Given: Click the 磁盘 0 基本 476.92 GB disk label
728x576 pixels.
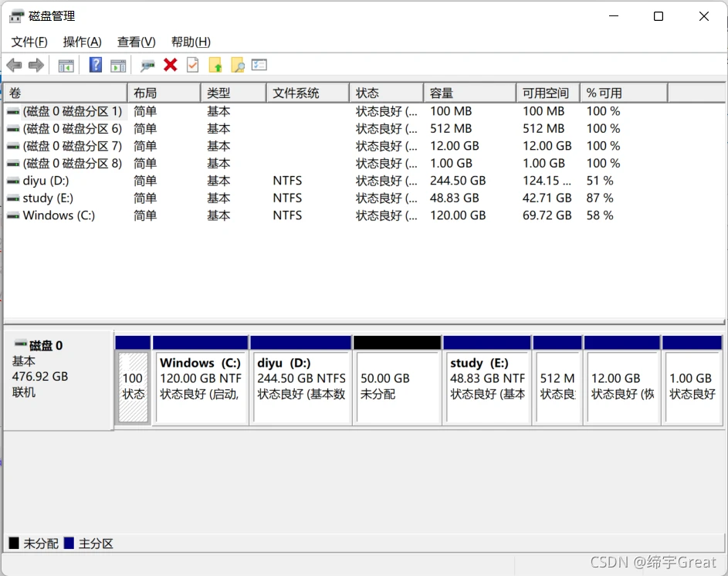Looking at the screenshot, I should click(58, 380).
